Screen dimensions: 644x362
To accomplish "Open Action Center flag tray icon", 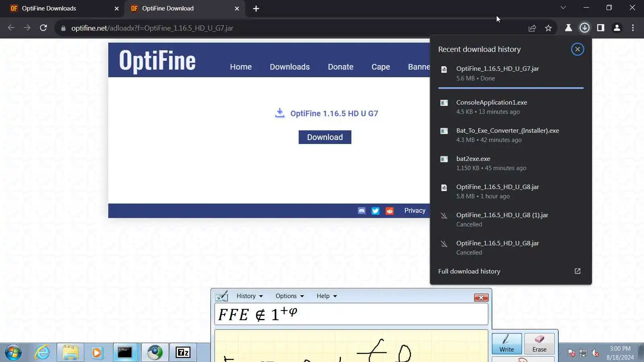I will (x=571, y=353).
